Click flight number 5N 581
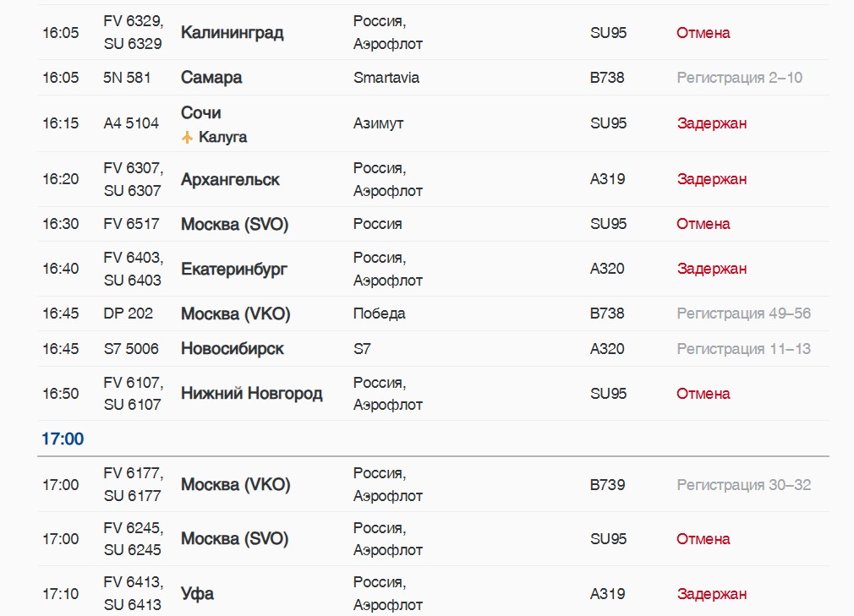The width and height of the screenshot is (854, 616). pyautogui.click(x=127, y=78)
